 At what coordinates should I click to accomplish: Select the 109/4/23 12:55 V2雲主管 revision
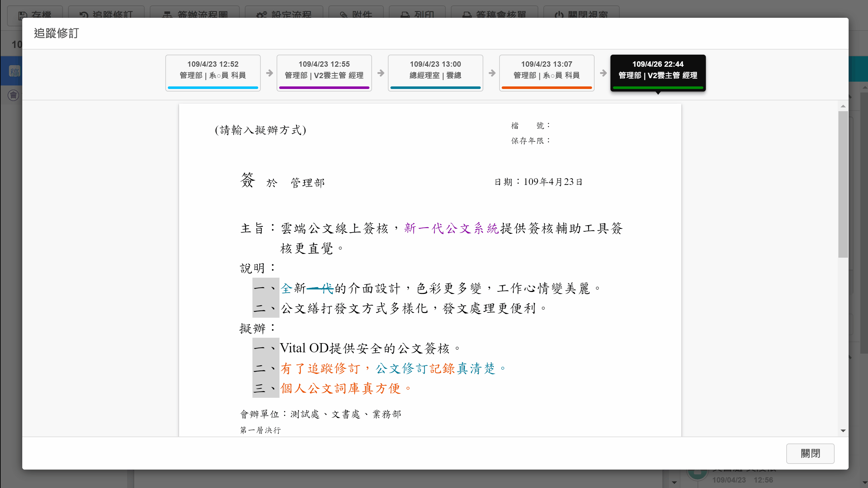coord(324,73)
